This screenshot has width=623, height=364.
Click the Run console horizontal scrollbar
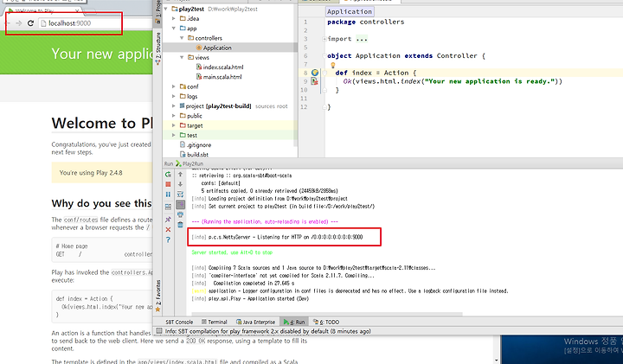[x=326, y=314]
